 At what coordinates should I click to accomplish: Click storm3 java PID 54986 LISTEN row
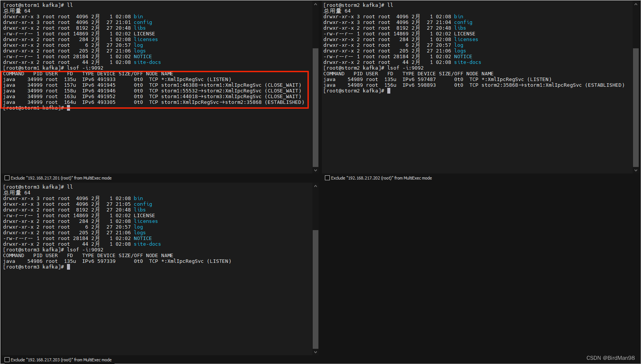117,261
